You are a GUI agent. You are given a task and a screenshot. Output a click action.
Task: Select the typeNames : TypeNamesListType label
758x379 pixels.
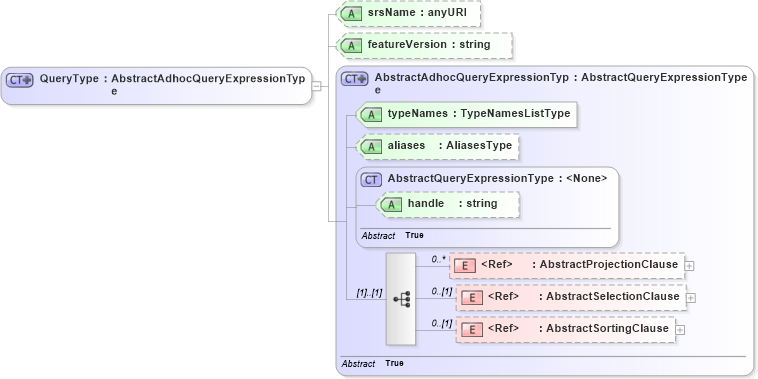[x=479, y=114]
